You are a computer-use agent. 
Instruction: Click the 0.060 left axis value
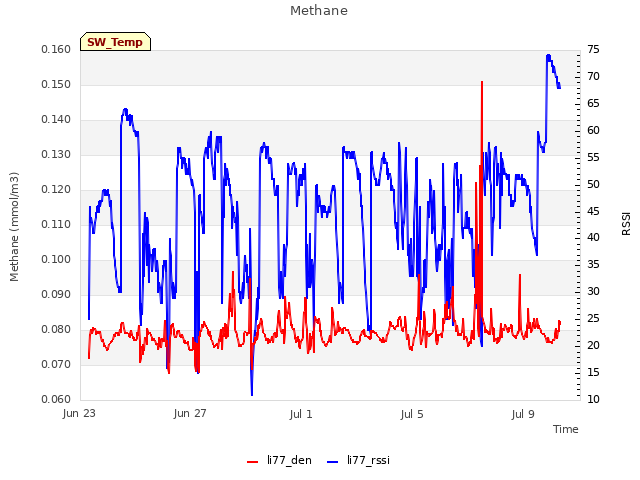(x=56, y=399)
